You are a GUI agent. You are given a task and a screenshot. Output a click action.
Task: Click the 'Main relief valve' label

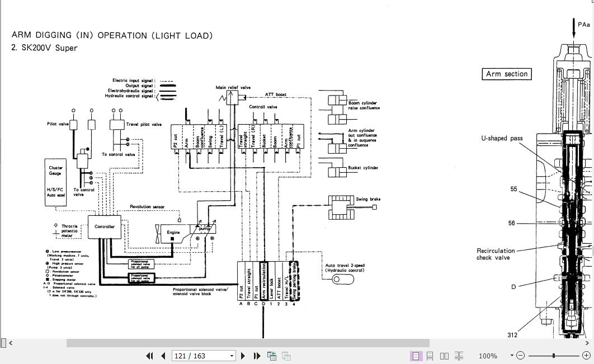coord(233,87)
